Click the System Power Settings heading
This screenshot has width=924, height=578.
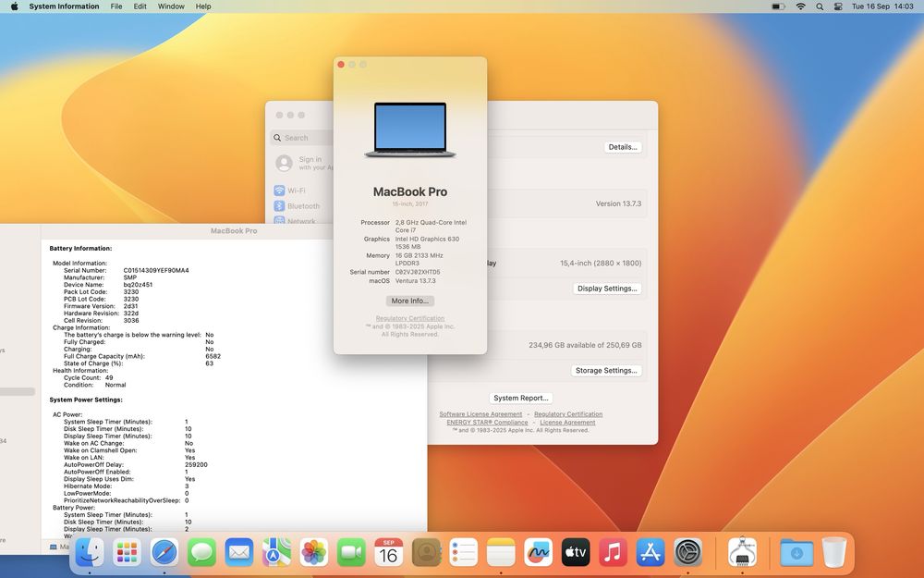tap(86, 400)
